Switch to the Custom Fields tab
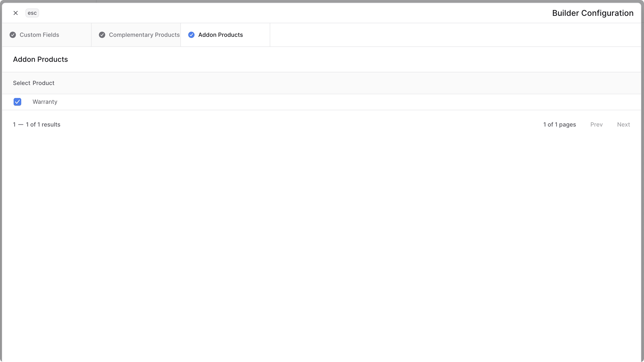The image size is (644, 362). click(x=39, y=35)
